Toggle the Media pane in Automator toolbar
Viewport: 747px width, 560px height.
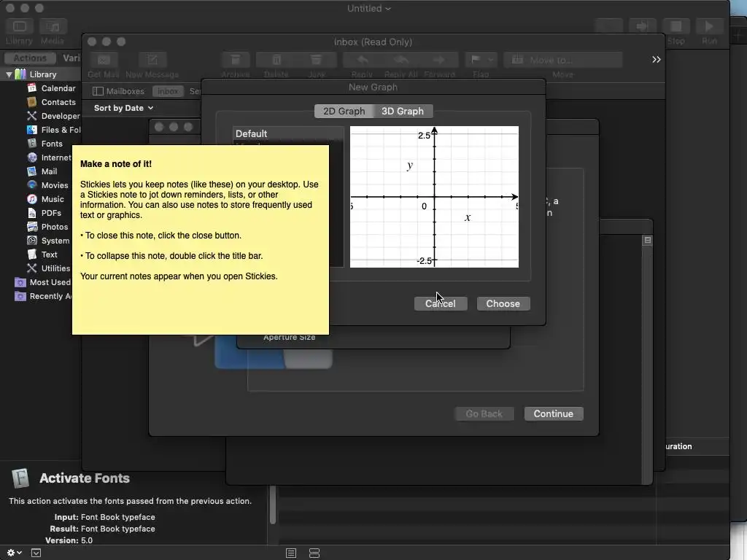pos(53,26)
